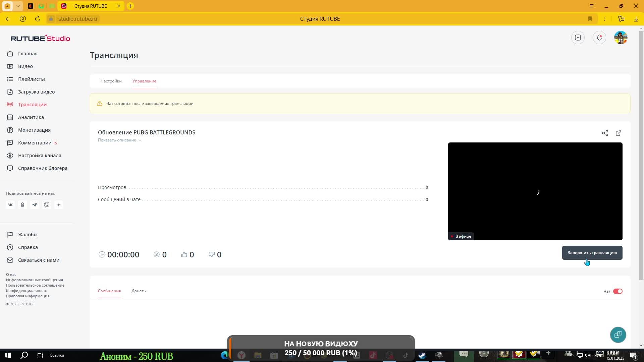Open notifications bell
Screen dimensions: 644x362
599,38
